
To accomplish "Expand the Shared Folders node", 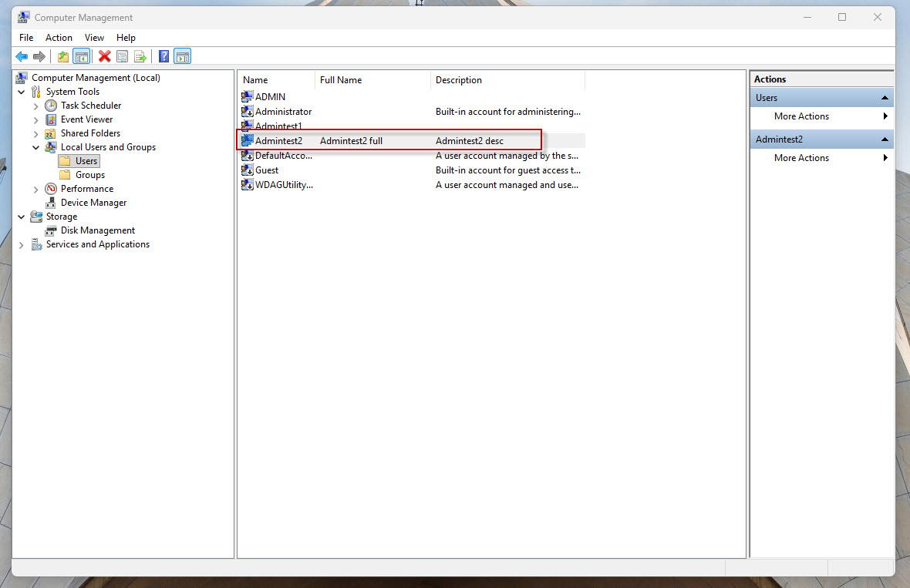I will tap(36, 134).
